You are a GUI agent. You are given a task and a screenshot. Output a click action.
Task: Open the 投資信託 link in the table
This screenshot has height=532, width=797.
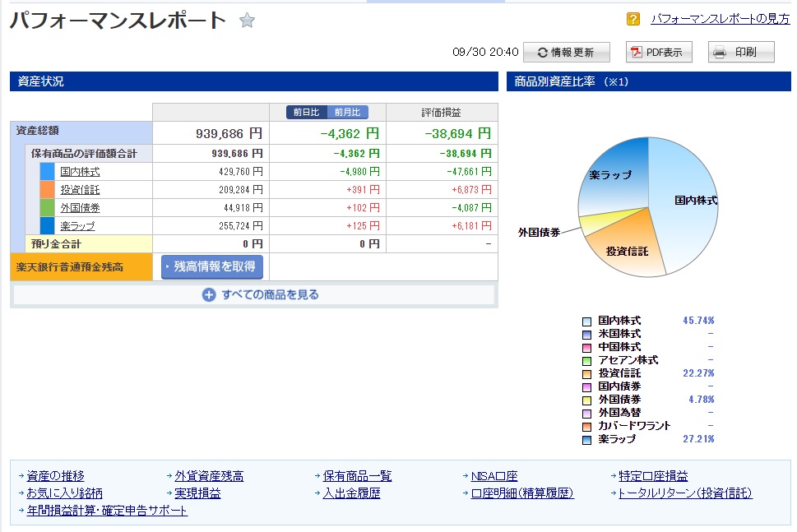click(x=80, y=189)
